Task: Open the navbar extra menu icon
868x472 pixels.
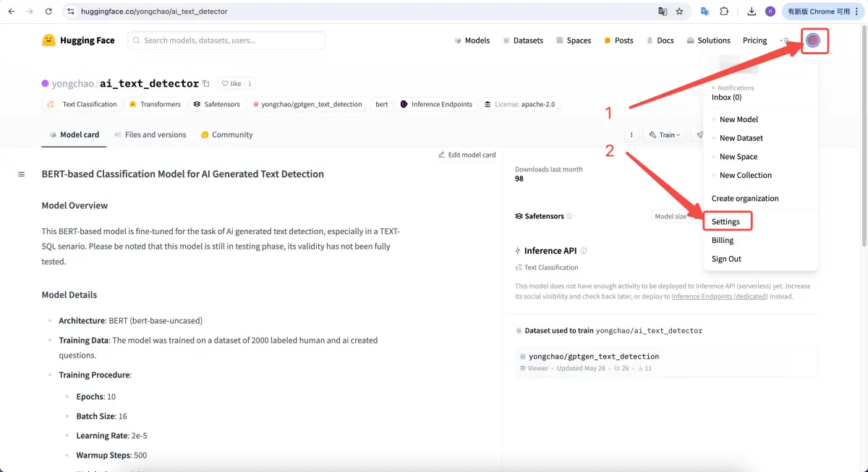Action: click(784, 40)
